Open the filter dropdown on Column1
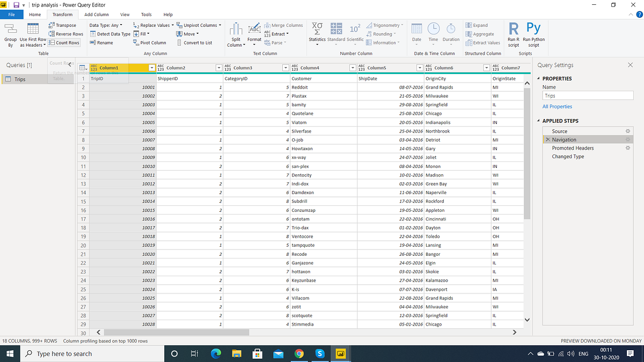The width and height of the screenshot is (644, 362). (x=151, y=68)
